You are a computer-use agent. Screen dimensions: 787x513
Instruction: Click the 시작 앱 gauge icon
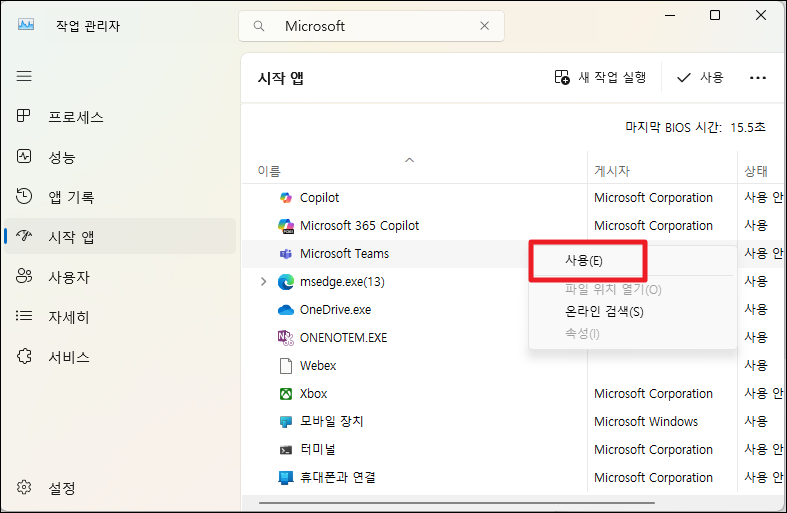pyautogui.click(x=24, y=235)
